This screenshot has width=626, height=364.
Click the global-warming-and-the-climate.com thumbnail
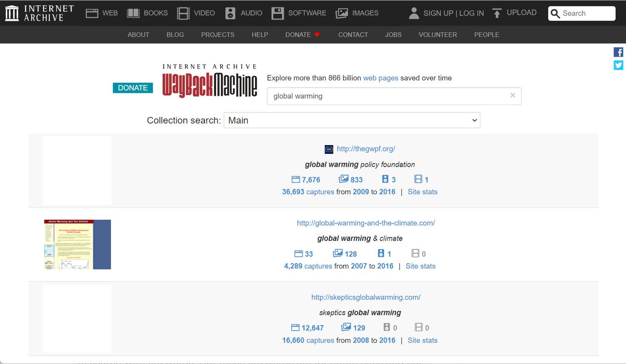(78, 244)
